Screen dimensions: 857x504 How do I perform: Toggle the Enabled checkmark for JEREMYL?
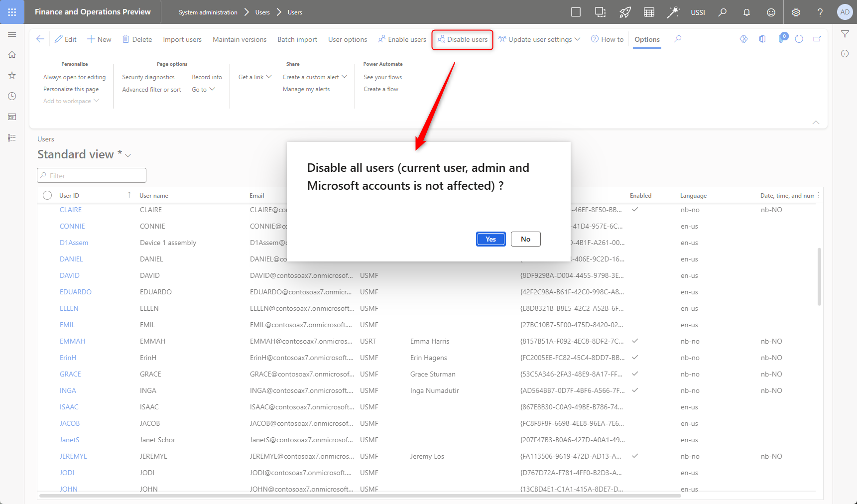click(x=635, y=456)
